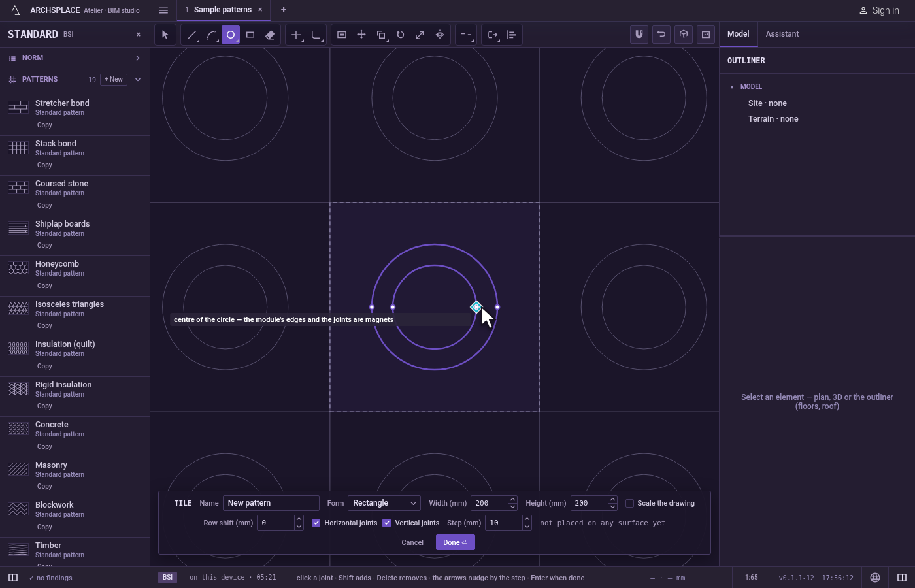Copy the Stretcher bond pattern
Screen dimensions: 915x588
pyautogui.click(x=44, y=125)
